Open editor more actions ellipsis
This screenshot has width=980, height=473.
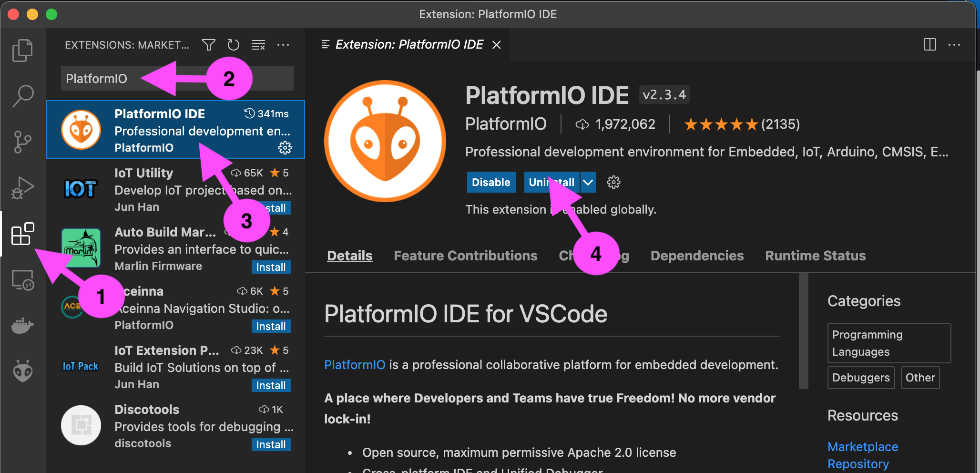pos(954,44)
